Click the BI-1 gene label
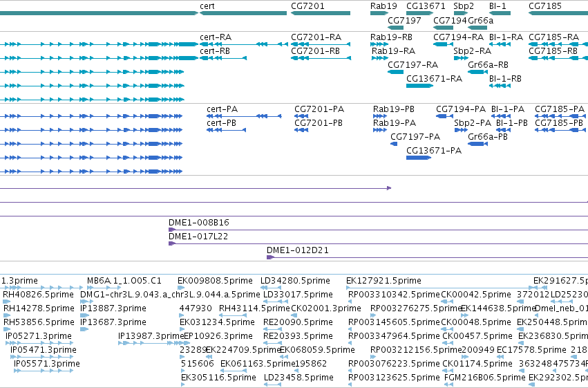588x388 pixels. coord(497,6)
